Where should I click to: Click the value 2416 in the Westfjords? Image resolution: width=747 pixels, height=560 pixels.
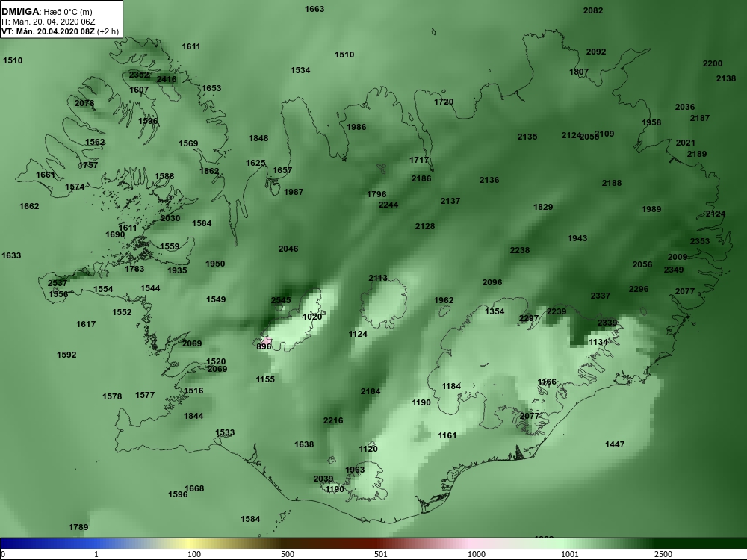click(x=167, y=79)
